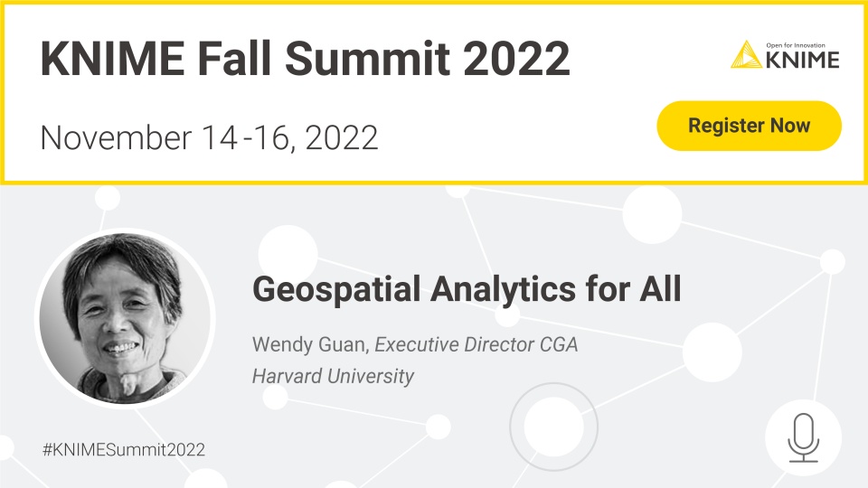Click the KNIME wordmark text in logo
The width and height of the screenshot is (868, 488).
point(803,60)
